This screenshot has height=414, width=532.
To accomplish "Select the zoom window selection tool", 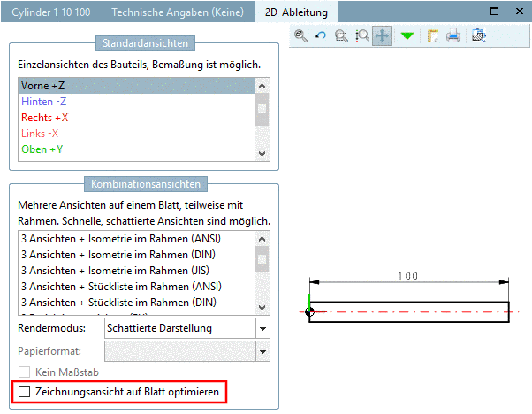I will pyautogui.click(x=341, y=35).
